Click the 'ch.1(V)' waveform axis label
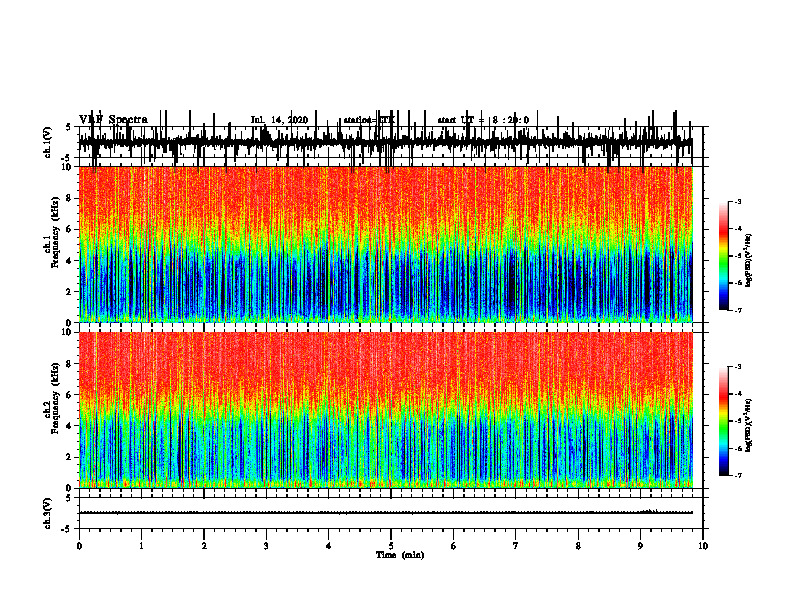The width and height of the screenshot is (792, 612). pyautogui.click(x=48, y=142)
